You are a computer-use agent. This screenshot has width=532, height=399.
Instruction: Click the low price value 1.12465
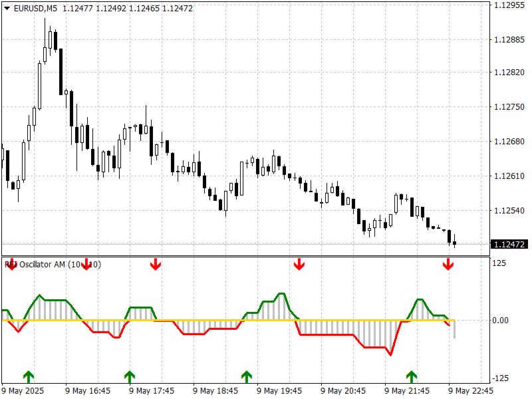point(144,9)
